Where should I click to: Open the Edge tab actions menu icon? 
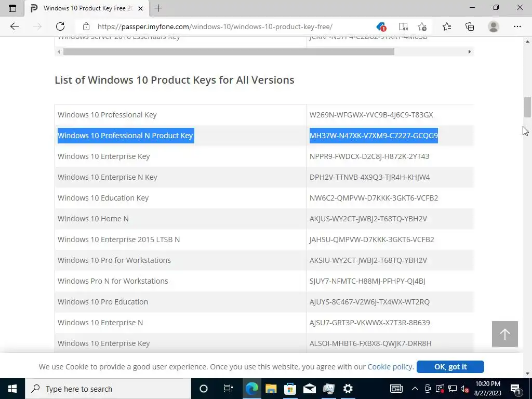(x=12, y=8)
